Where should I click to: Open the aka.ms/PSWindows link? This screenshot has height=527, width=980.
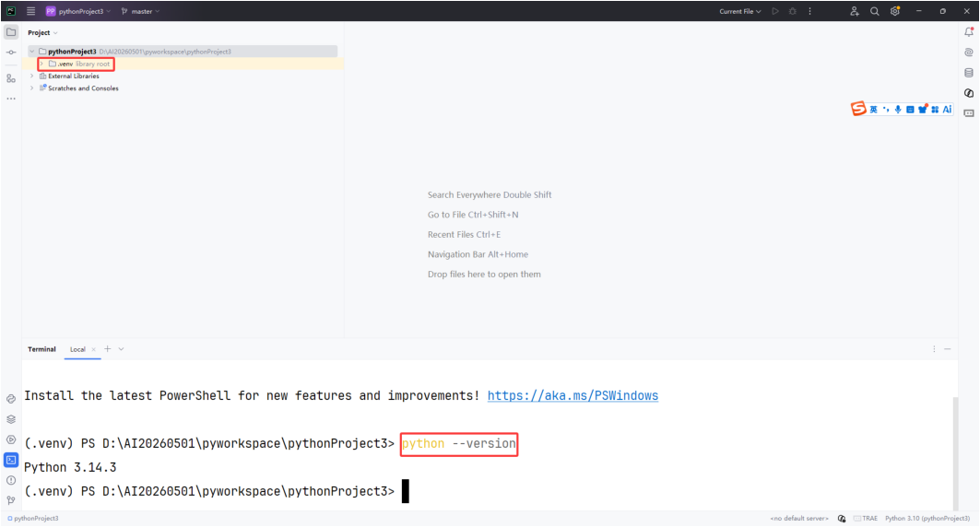[573, 395]
